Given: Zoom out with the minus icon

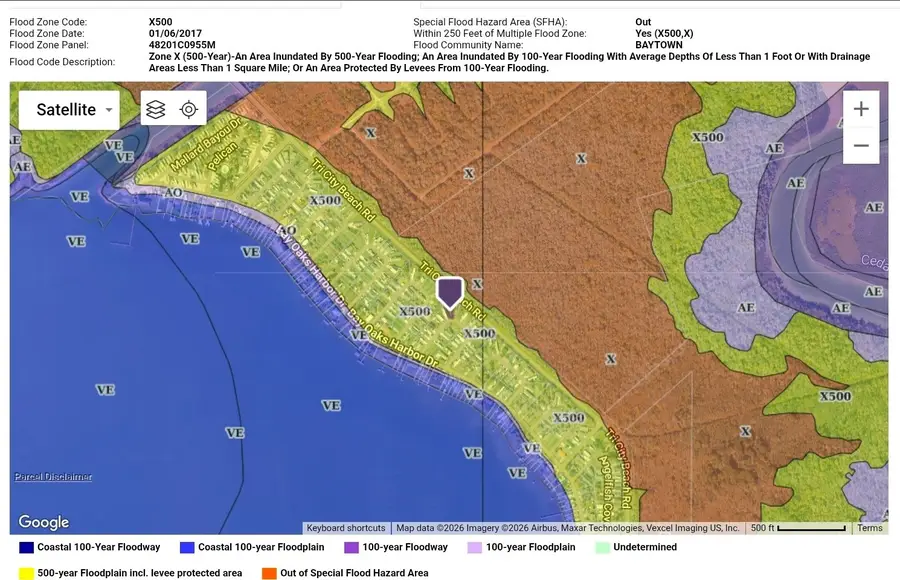Looking at the screenshot, I should pyautogui.click(x=861, y=145).
